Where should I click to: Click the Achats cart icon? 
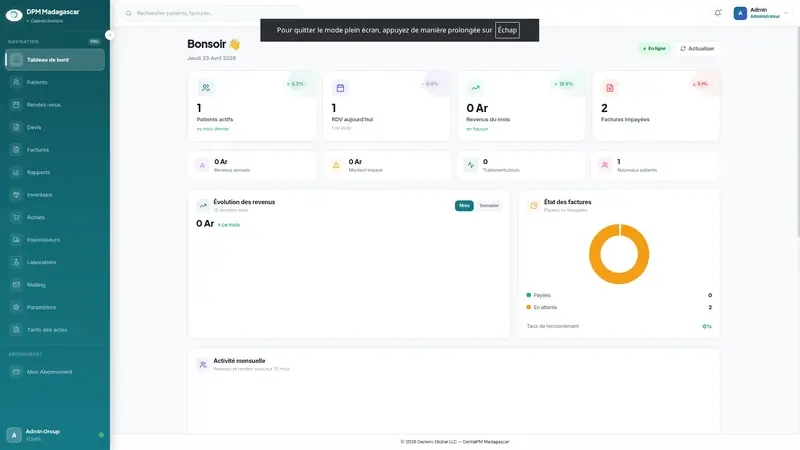16,217
